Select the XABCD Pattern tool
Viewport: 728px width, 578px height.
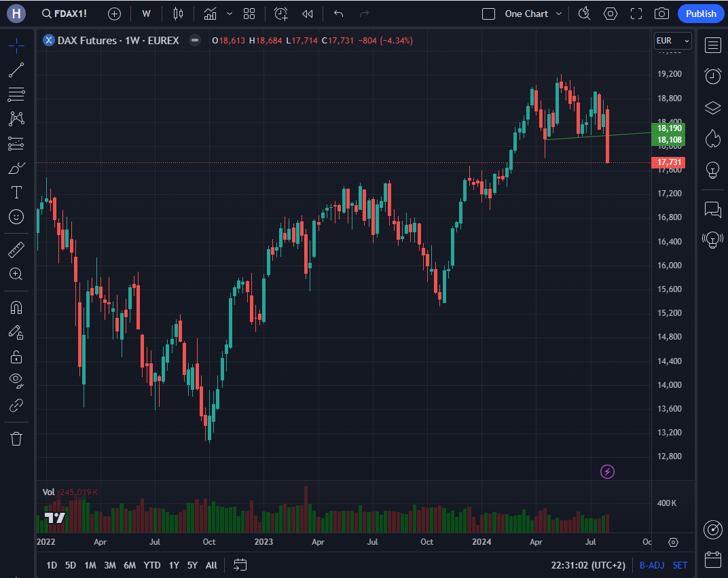(16, 119)
